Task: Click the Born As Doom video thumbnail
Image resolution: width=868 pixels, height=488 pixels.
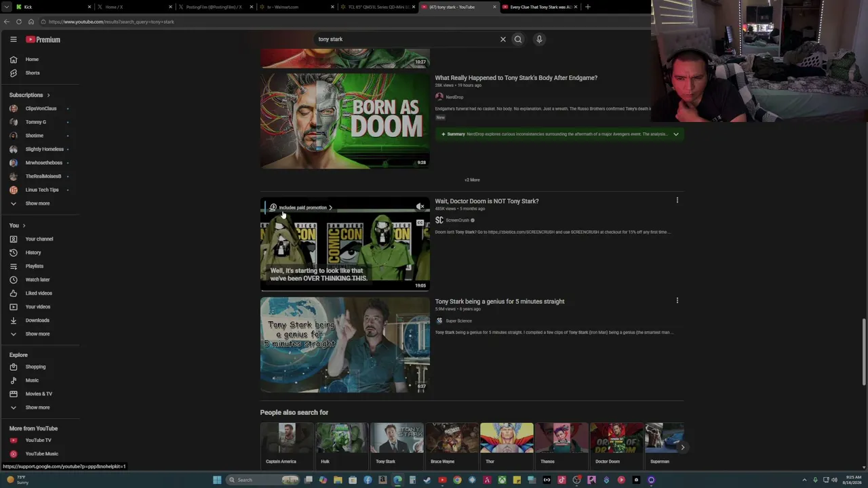Action: (345, 121)
